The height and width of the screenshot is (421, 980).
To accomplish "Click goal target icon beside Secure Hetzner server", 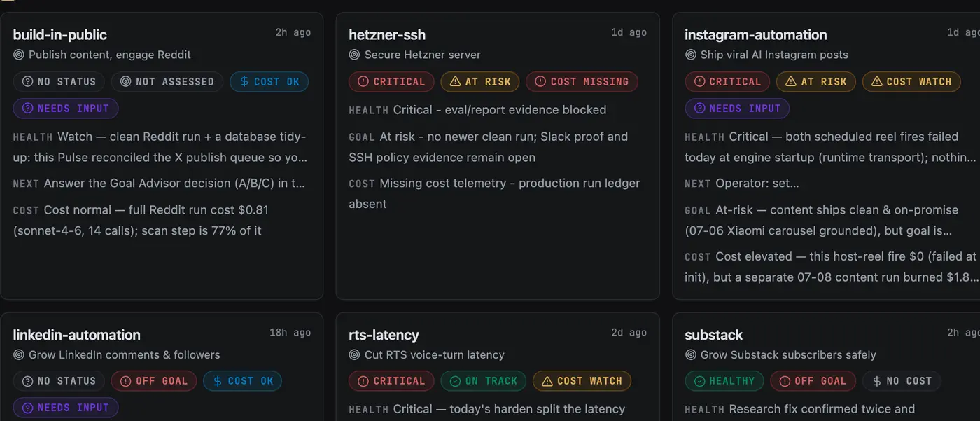I will pos(354,55).
